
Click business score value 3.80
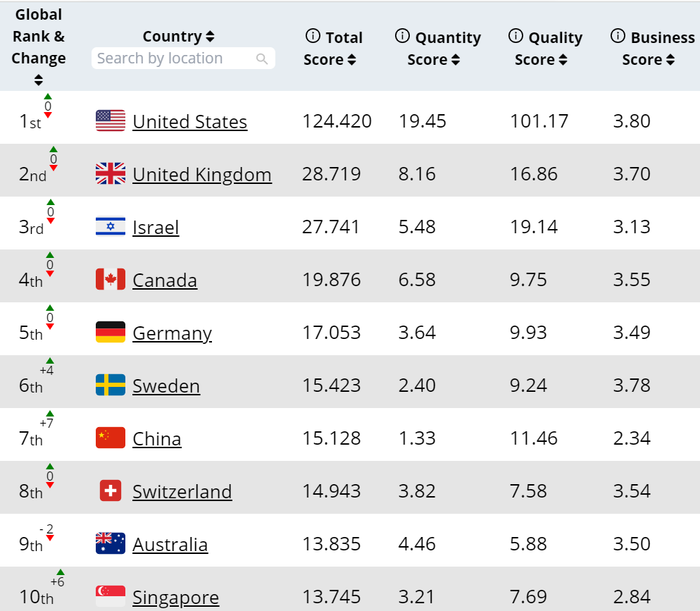tap(632, 121)
